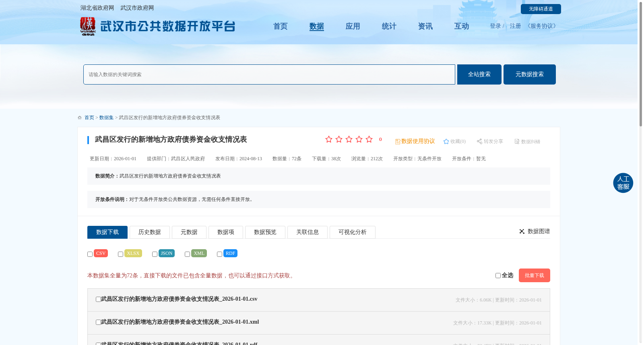Click the 数据纠错 error report icon

[517, 141]
